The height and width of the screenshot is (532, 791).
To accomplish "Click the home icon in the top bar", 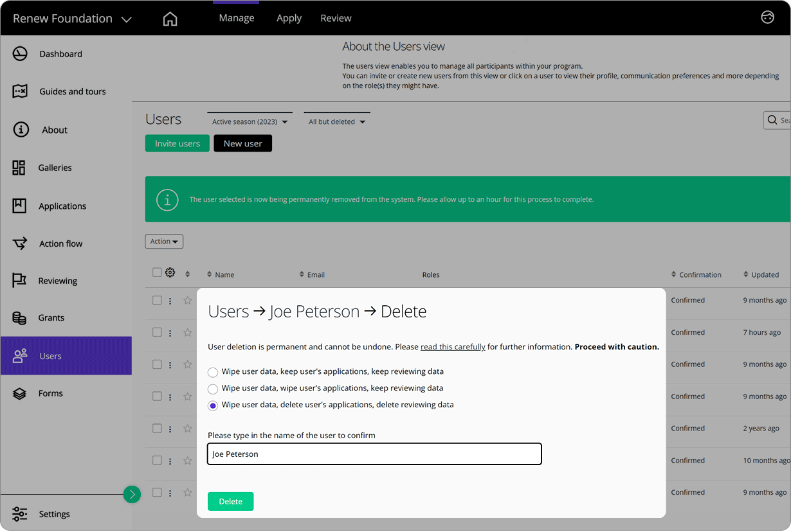I will (170, 18).
